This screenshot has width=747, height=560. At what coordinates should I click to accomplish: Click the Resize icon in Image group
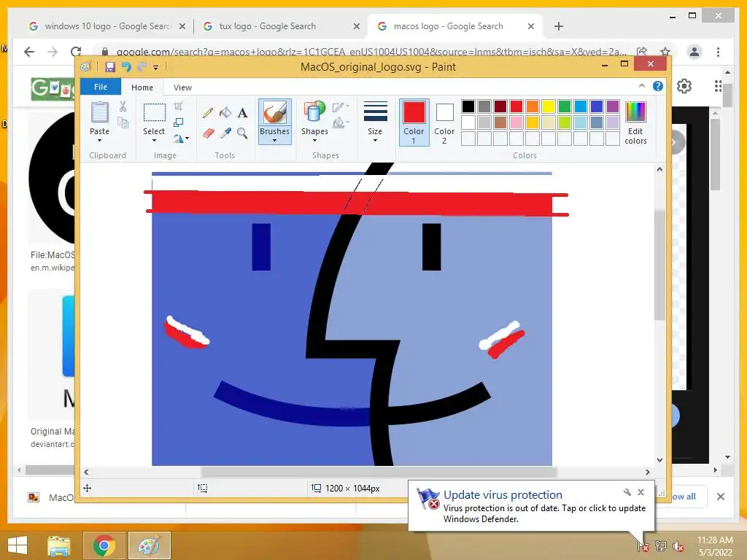[178, 122]
